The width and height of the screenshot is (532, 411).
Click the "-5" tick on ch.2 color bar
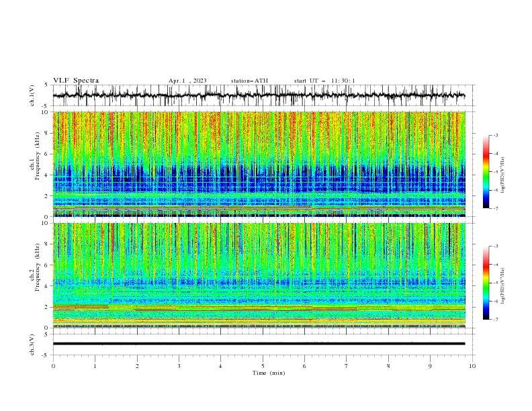495,283
